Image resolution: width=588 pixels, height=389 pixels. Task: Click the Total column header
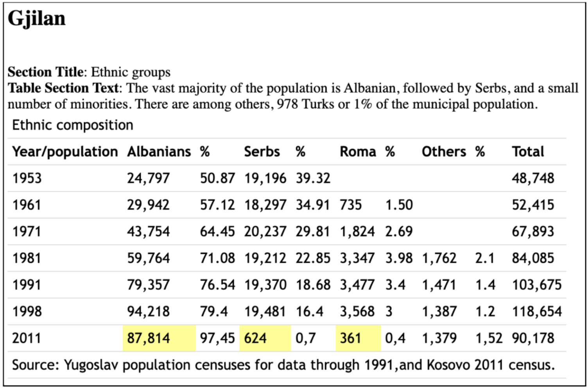(x=528, y=152)
